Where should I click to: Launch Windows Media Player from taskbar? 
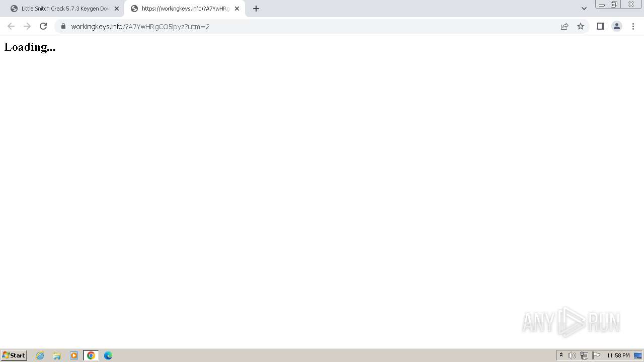74,355
